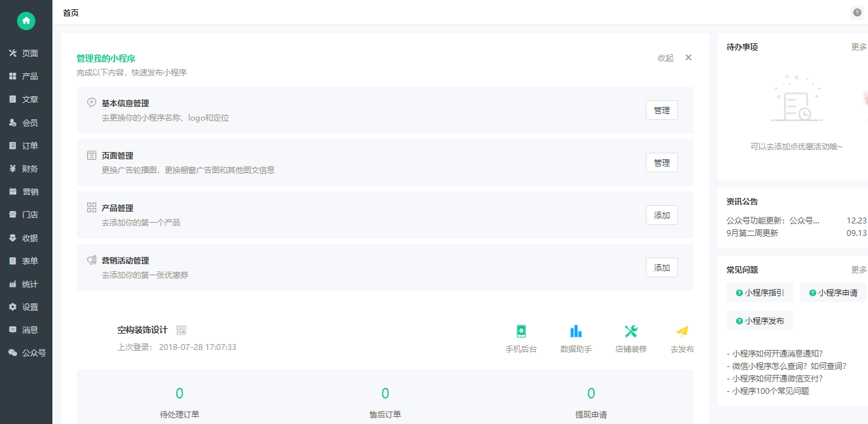868x424 pixels.
Task: Click the 提现申请 count zero
Action: [x=591, y=393]
